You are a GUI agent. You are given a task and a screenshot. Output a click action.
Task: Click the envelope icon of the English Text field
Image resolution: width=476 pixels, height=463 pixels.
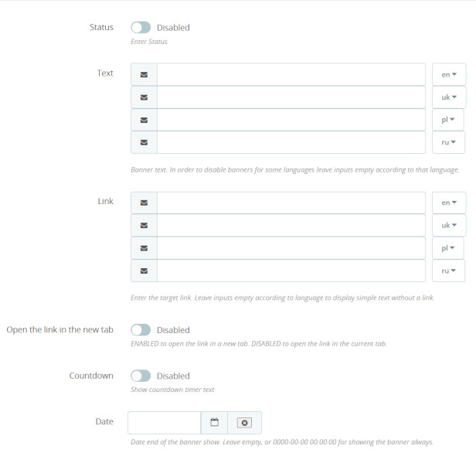pyautogui.click(x=144, y=75)
